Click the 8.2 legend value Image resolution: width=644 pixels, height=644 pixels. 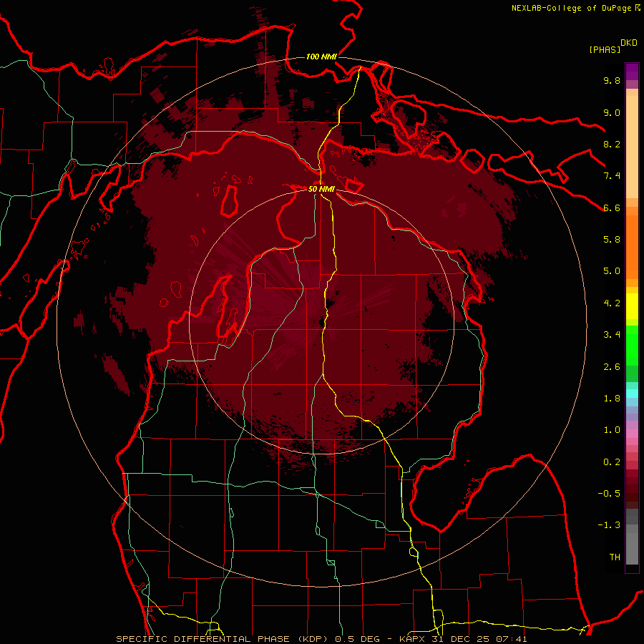click(612, 144)
